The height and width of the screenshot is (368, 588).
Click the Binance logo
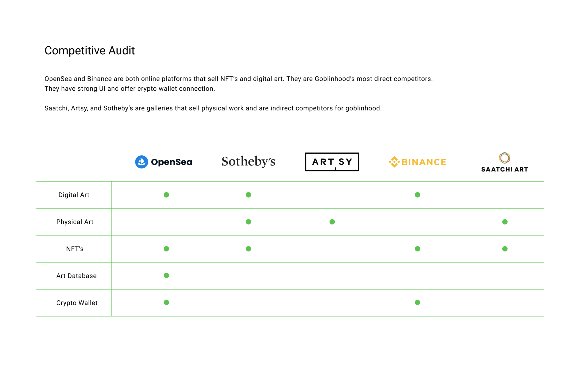coord(417,162)
